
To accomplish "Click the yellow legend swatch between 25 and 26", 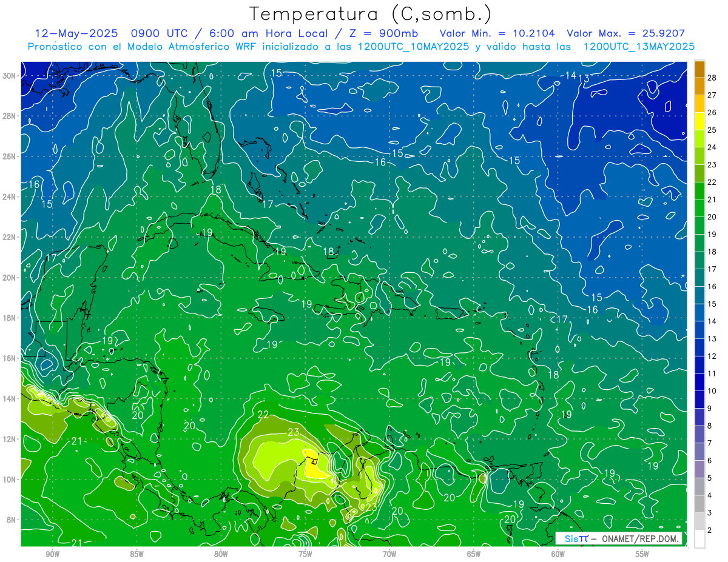I will (700, 121).
